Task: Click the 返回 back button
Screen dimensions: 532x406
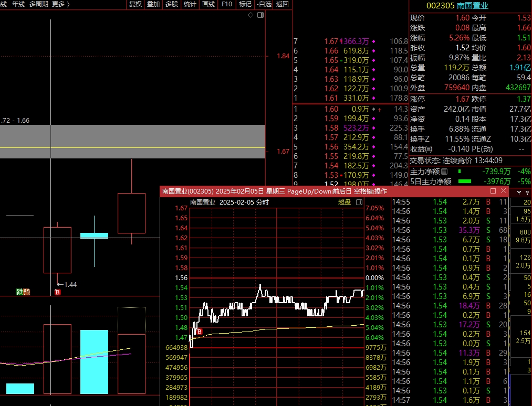Action: point(283,4)
